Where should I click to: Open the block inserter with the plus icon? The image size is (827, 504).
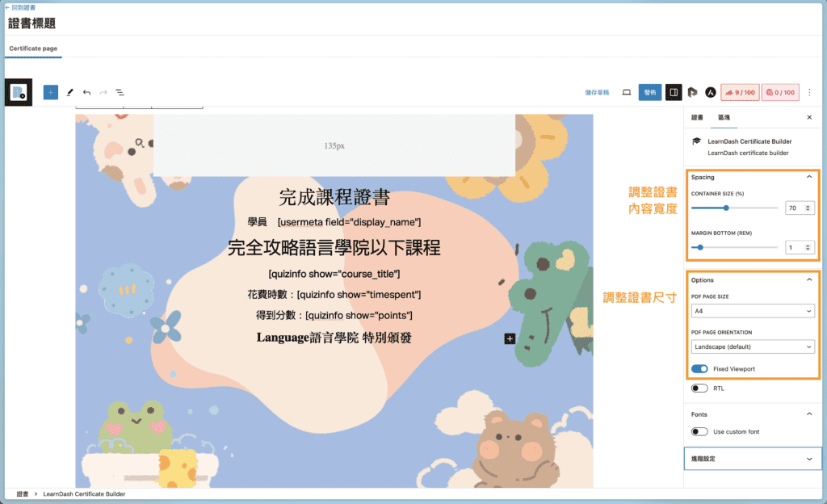tap(50, 92)
